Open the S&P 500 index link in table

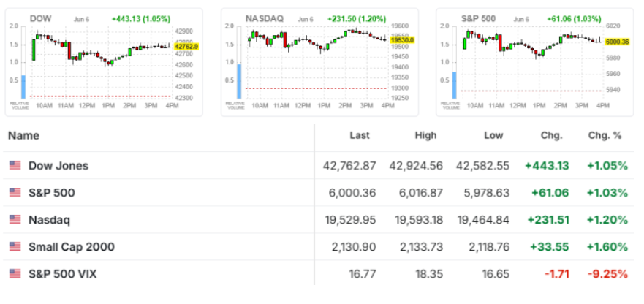52,193
